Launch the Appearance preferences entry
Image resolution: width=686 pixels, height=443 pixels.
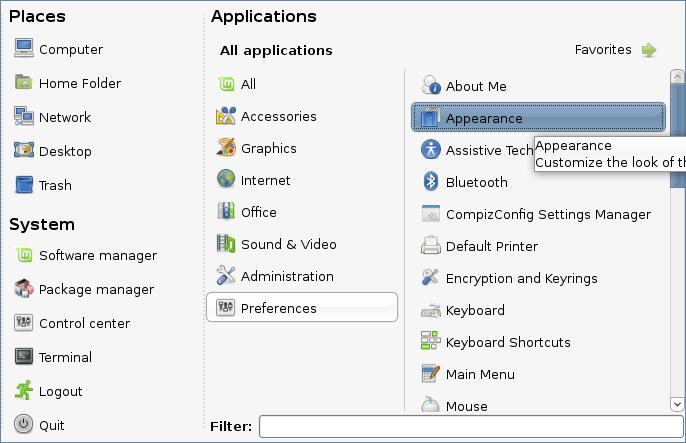click(x=538, y=118)
